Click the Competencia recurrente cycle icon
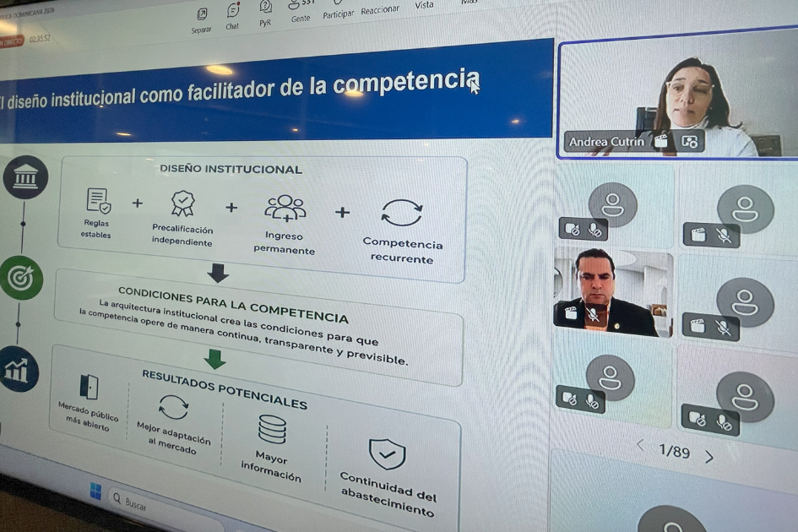Viewport: 798px width, 532px height. (402, 212)
